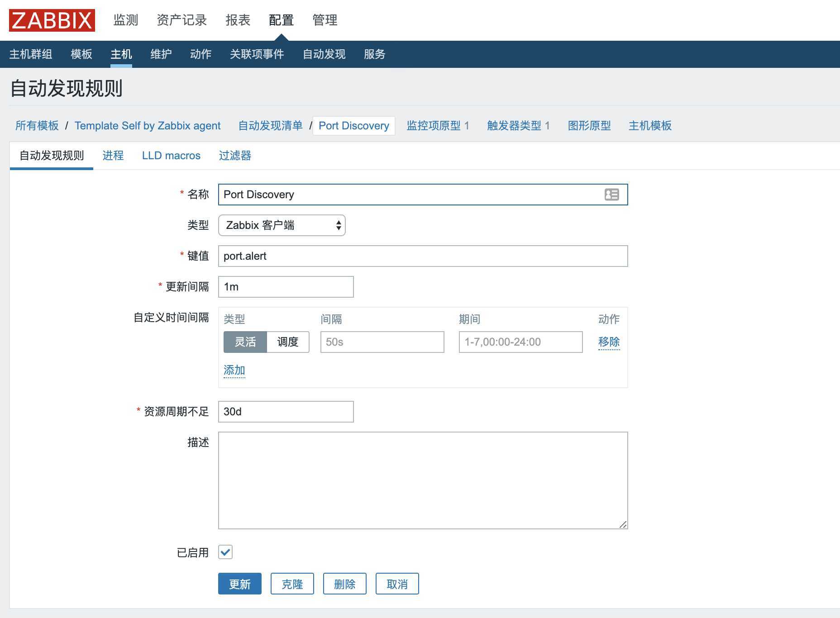Open the 资产记录 top menu
The width and height of the screenshot is (840, 618).
pyautogui.click(x=182, y=20)
